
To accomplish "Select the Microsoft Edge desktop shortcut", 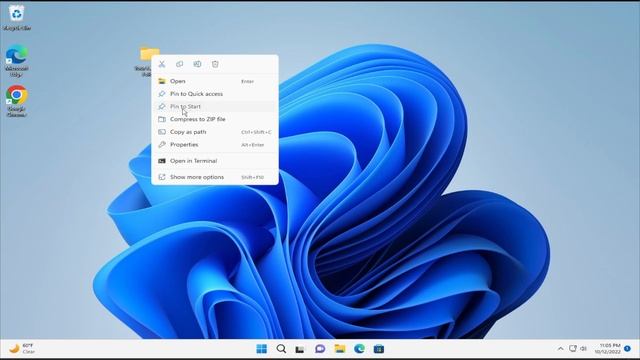I will click(17, 61).
